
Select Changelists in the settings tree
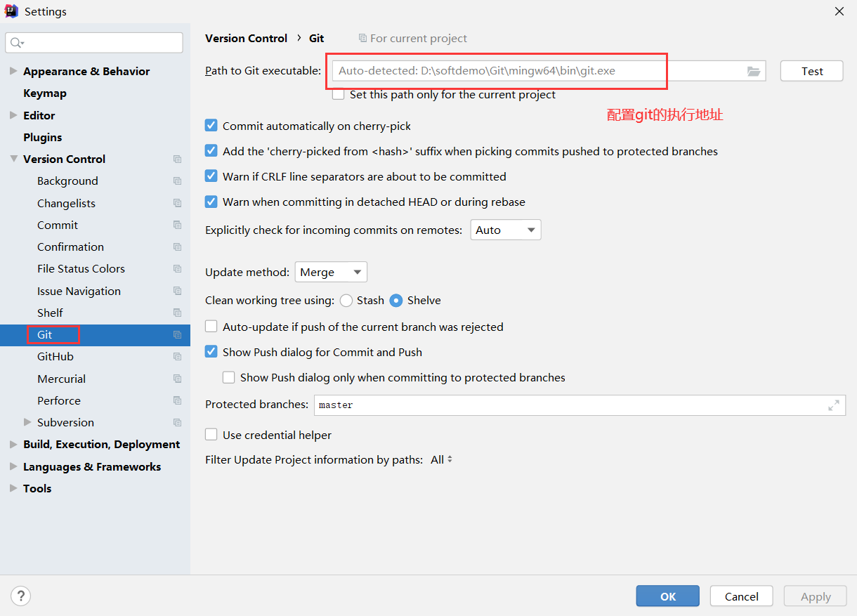click(x=66, y=203)
